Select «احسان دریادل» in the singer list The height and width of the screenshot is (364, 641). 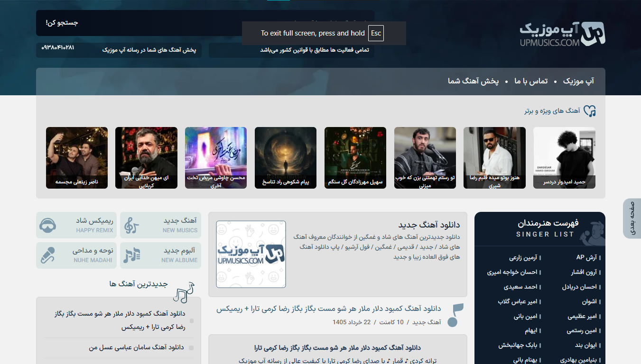click(x=580, y=287)
